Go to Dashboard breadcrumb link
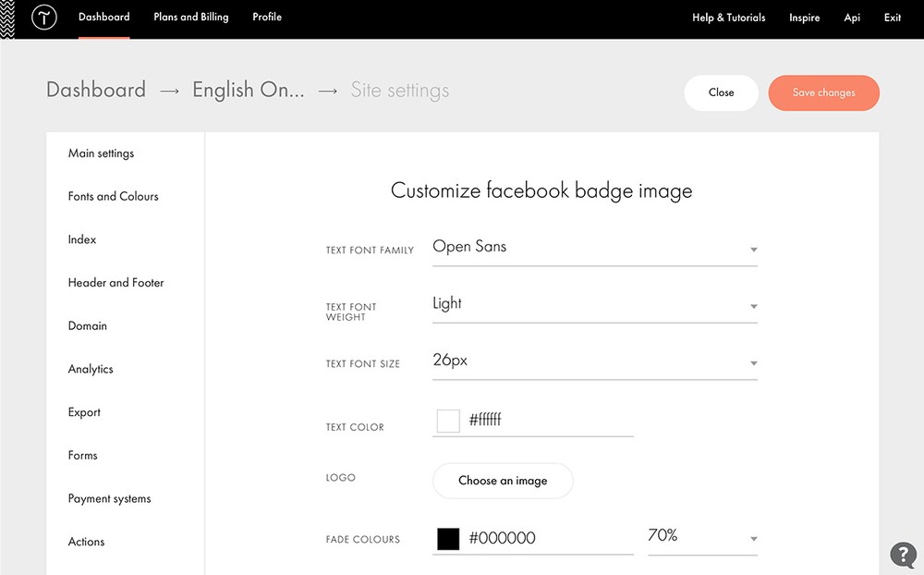Image resolution: width=924 pixels, height=575 pixels. (96, 90)
